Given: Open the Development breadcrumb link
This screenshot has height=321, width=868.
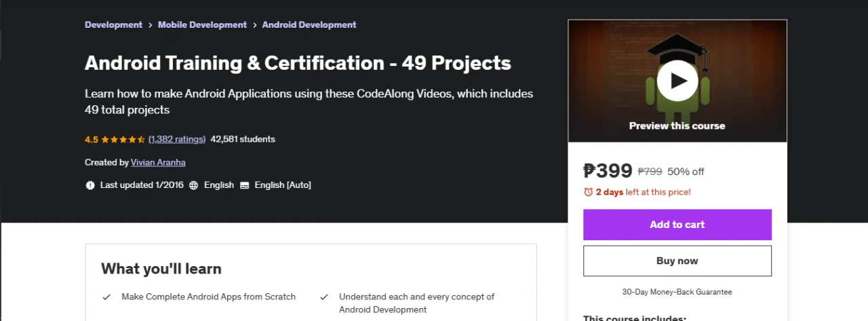Looking at the screenshot, I should pos(113,24).
